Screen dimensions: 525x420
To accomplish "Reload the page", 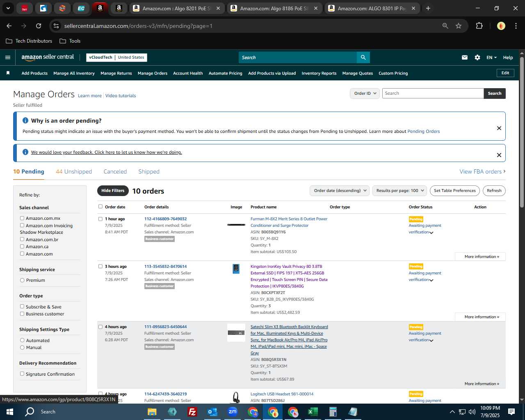I will click(39, 26).
